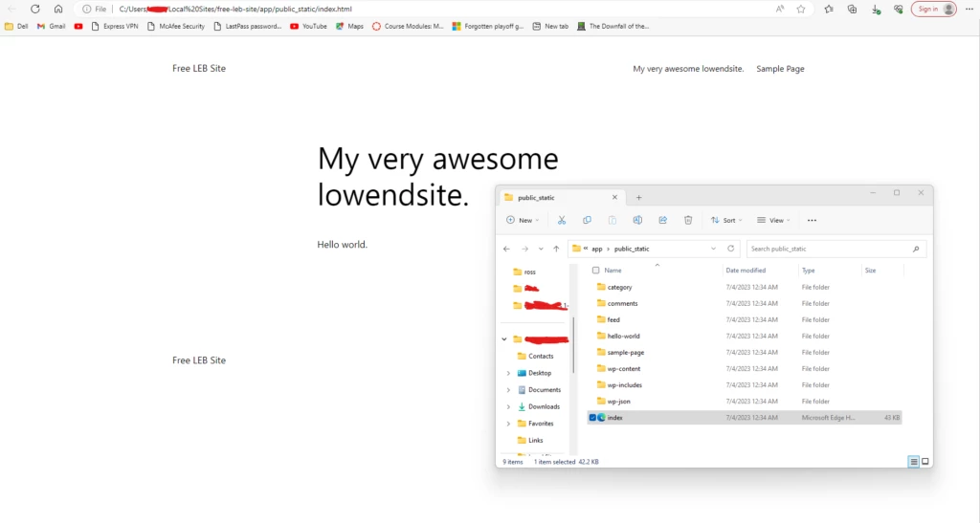Expand the Downloads tree node
Image resolution: width=980 pixels, height=523 pixels.
click(508, 406)
